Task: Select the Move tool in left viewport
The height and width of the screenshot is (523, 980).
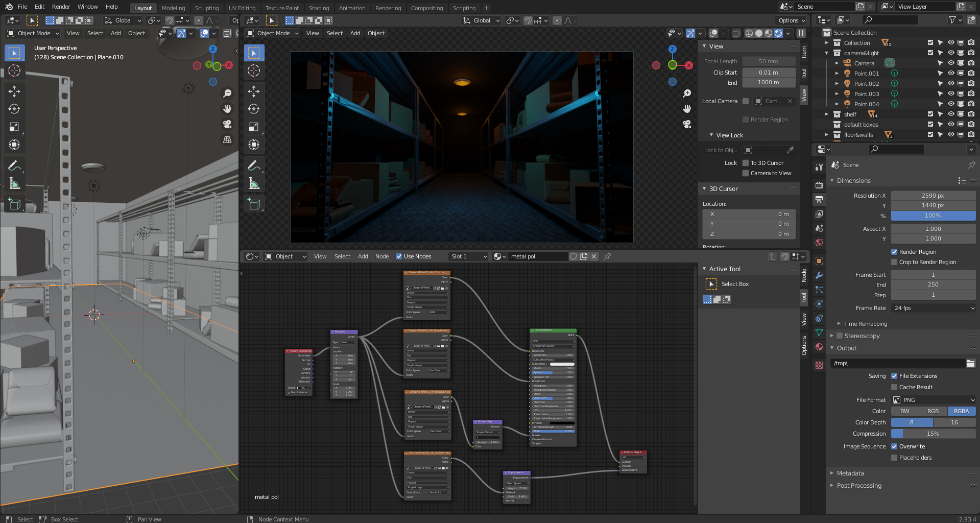Action: pyautogui.click(x=14, y=91)
